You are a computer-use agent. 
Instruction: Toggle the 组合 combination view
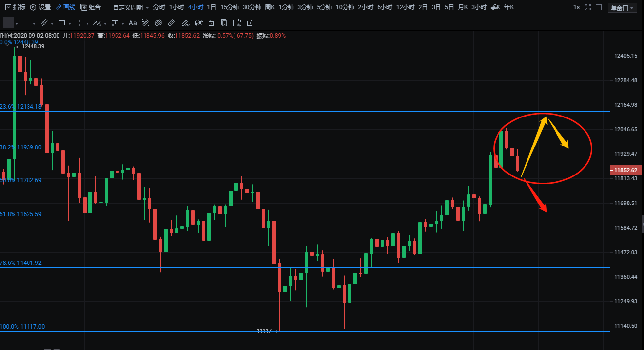pos(90,7)
